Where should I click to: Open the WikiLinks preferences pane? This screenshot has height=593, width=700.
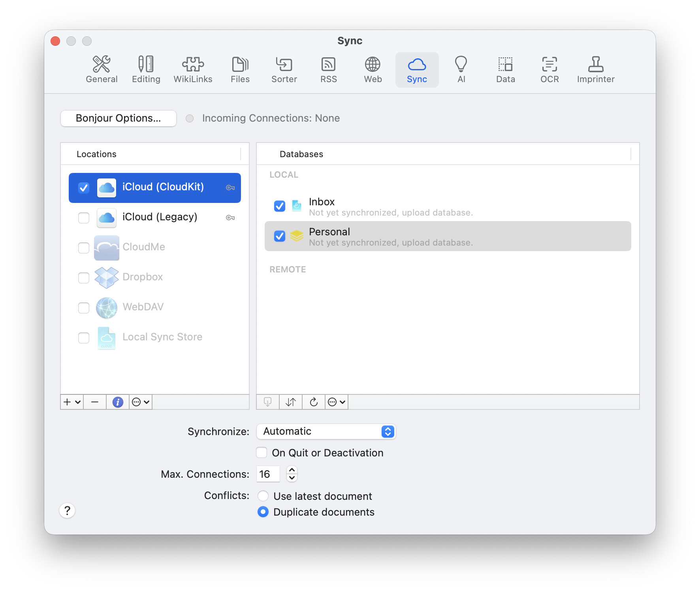tap(193, 70)
